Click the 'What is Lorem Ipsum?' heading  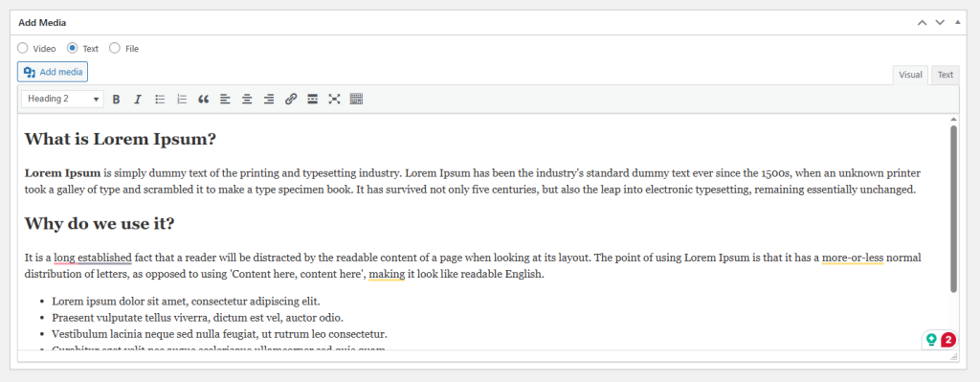coord(120,139)
